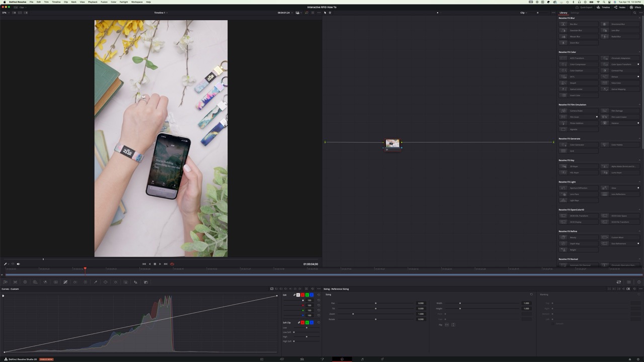
Task: Open the Playback menu
Action: [x=93, y=2]
